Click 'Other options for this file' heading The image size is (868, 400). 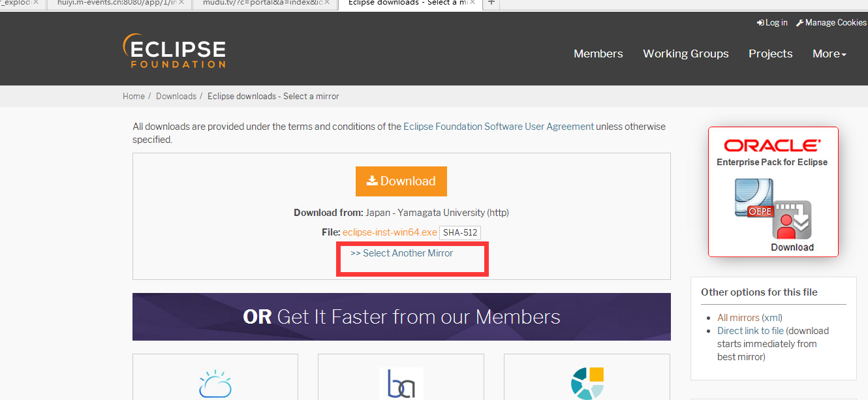(x=759, y=292)
